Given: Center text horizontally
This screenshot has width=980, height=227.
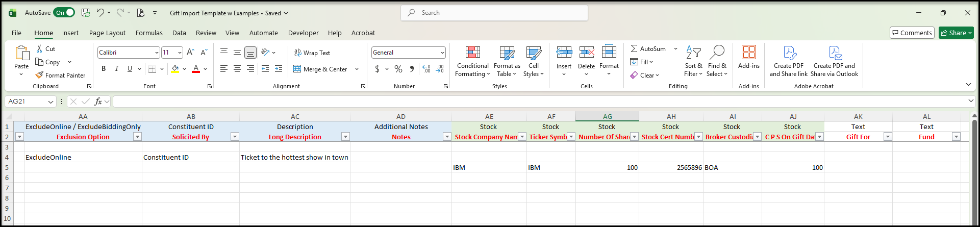Looking at the screenshot, I should tap(237, 69).
